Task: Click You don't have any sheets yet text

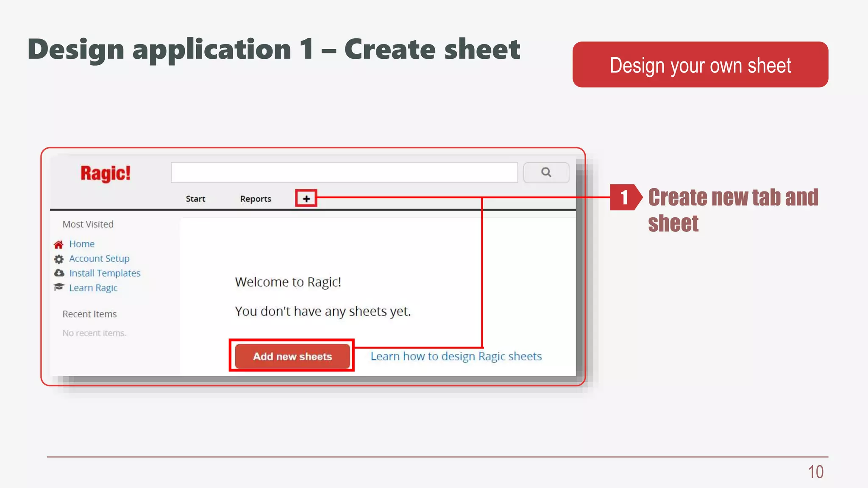Action: 323,311
